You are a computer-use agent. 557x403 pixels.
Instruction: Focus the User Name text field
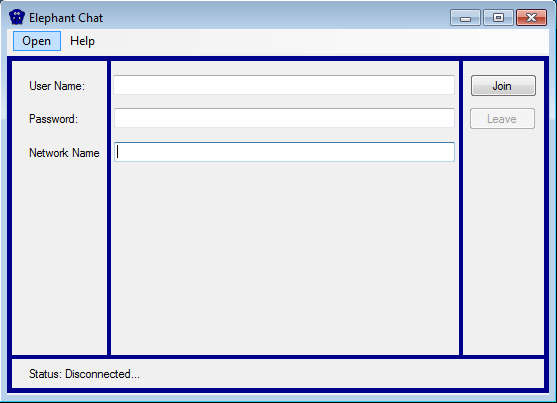tap(284, 85)
